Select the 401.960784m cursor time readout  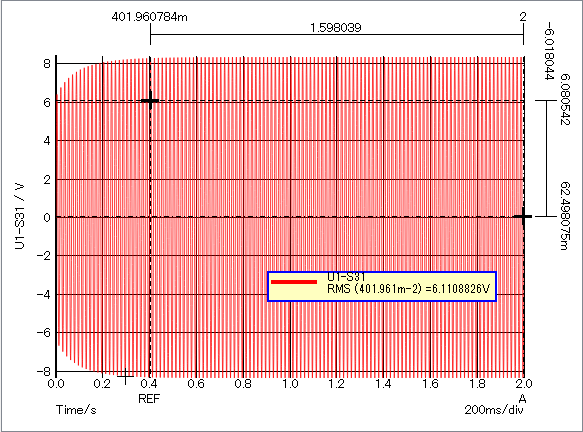pos(149,17)
